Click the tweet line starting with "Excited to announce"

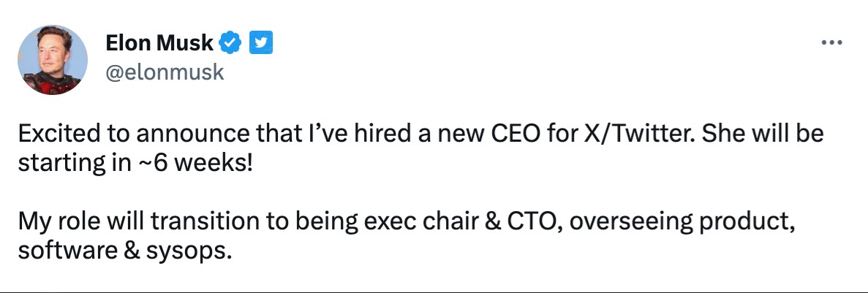pos(420,134)
